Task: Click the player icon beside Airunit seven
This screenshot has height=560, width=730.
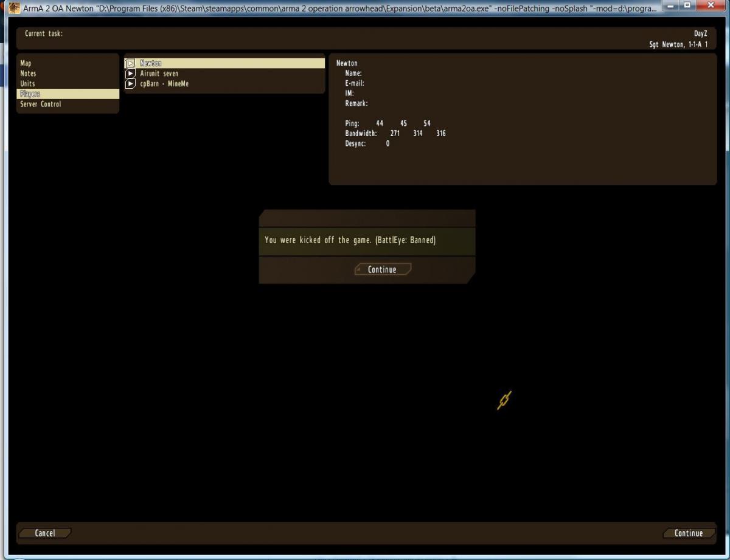Action: (130, 74)
